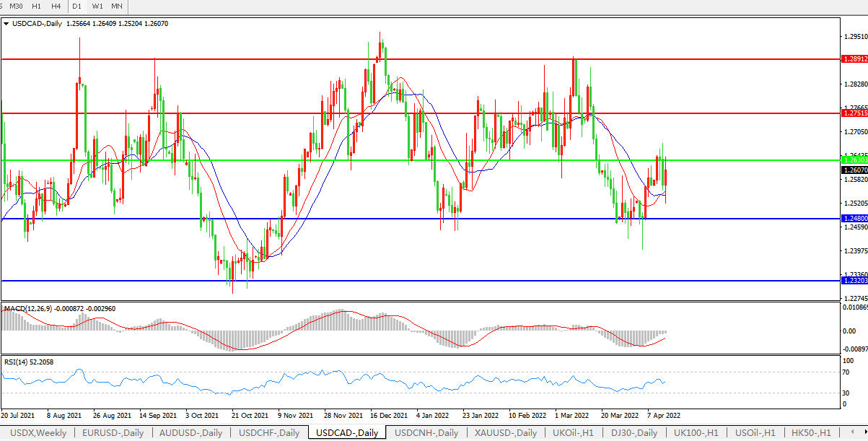Click the red 1.28912 resistance price label
Image resolution: width=868 pixels, height=441 pixels.
(854, 59)
